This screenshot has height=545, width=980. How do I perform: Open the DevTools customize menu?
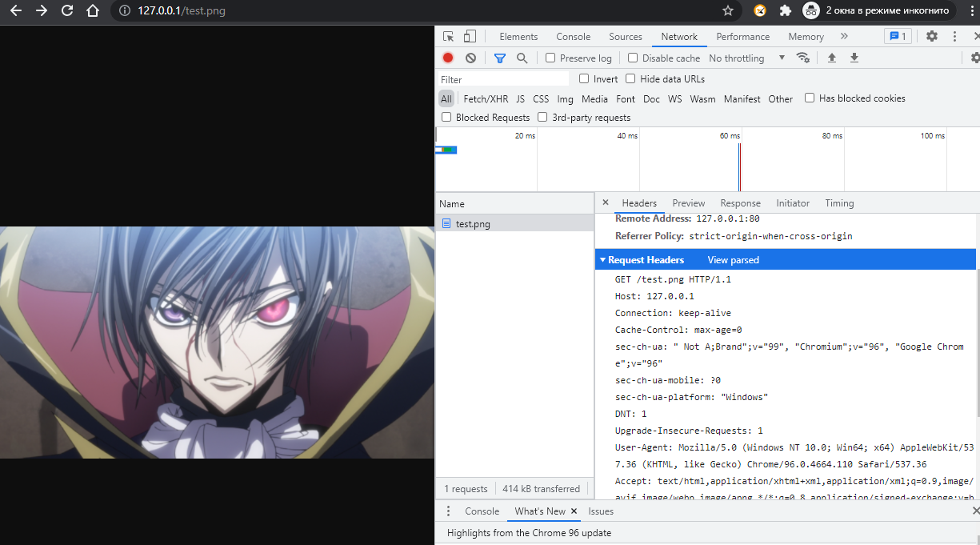[954, 37]
